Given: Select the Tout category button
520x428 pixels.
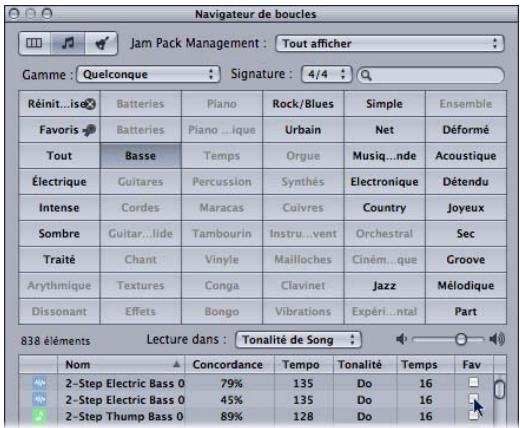Looking at the screenshot, I should pyautogui.click(x=59, y=156).
